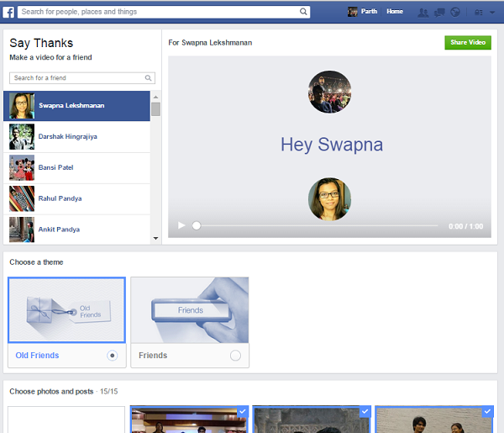The height and width of the screenshot is (433, 504).
Task: Click the video progress slider handle
Action: [x=197, y=226]
